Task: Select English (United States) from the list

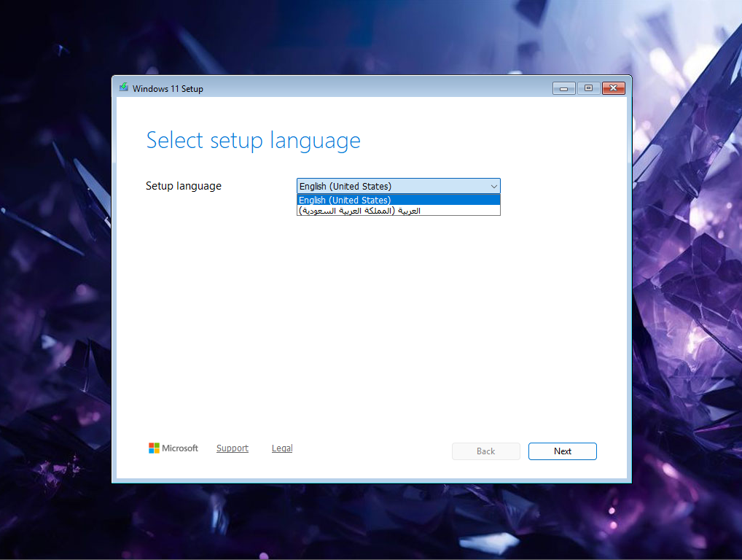Action: tap(398, 200)
